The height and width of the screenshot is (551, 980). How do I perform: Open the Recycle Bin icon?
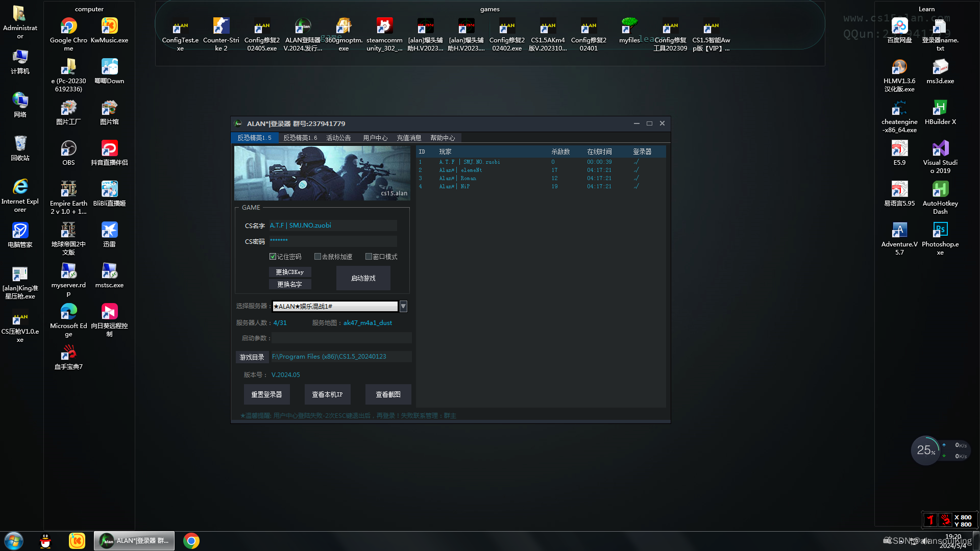[20, 144]
